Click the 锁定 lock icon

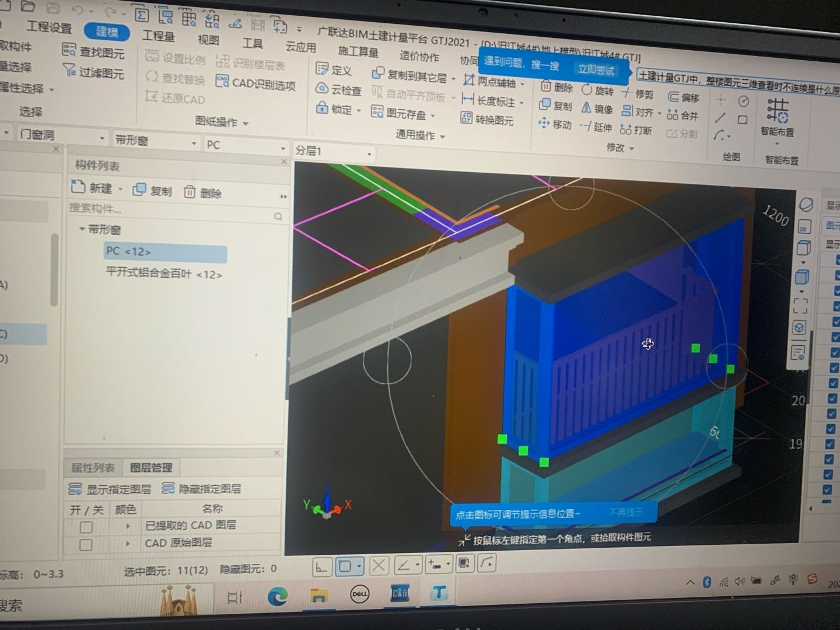coord(322,108)
